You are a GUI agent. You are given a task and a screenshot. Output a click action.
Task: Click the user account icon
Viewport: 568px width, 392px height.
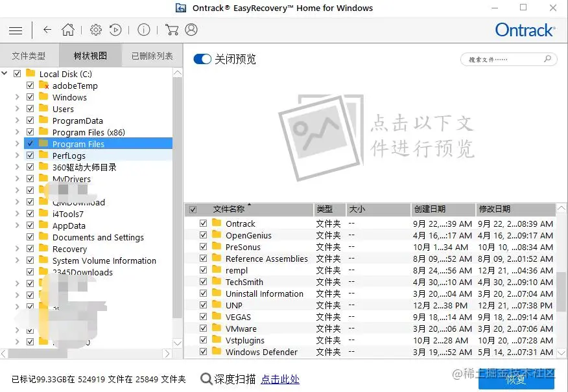tap(191, 30)
